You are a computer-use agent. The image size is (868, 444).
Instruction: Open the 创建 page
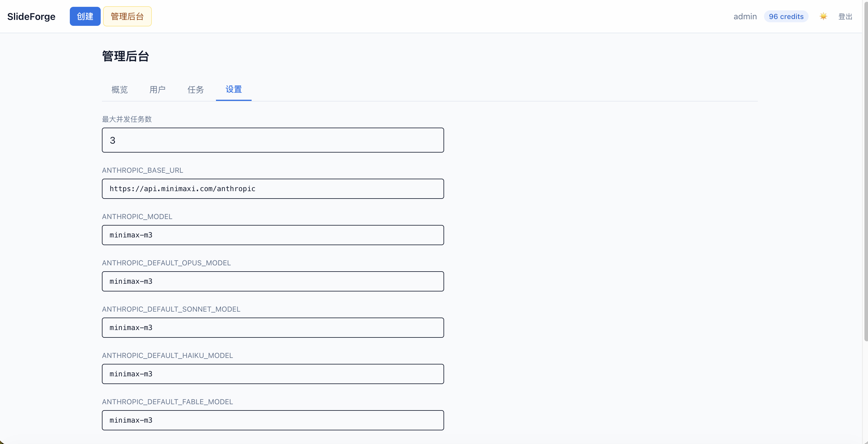click(x=85, y=16)
